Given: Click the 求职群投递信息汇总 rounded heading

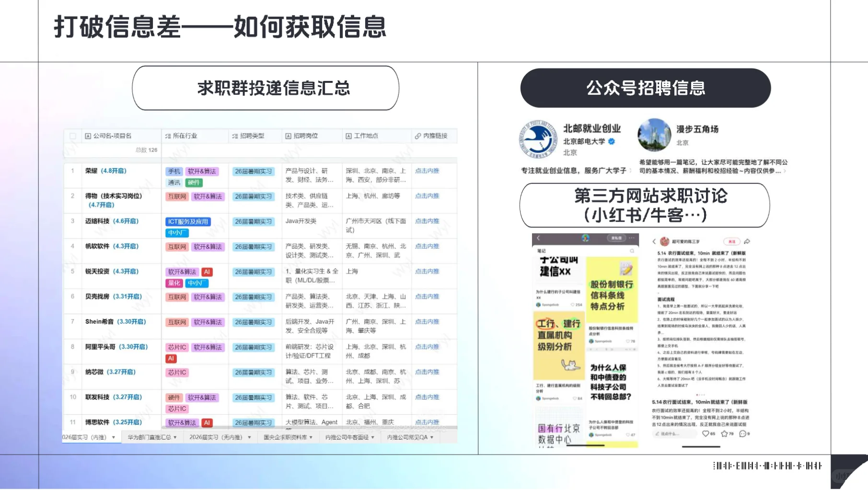Looking at the screenshot, I should coord(266,88).
